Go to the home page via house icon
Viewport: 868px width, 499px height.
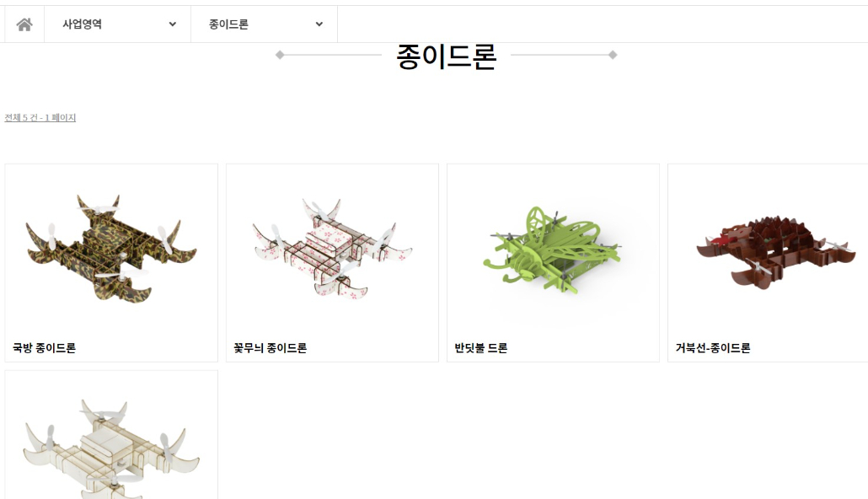(x=24, y=24)
